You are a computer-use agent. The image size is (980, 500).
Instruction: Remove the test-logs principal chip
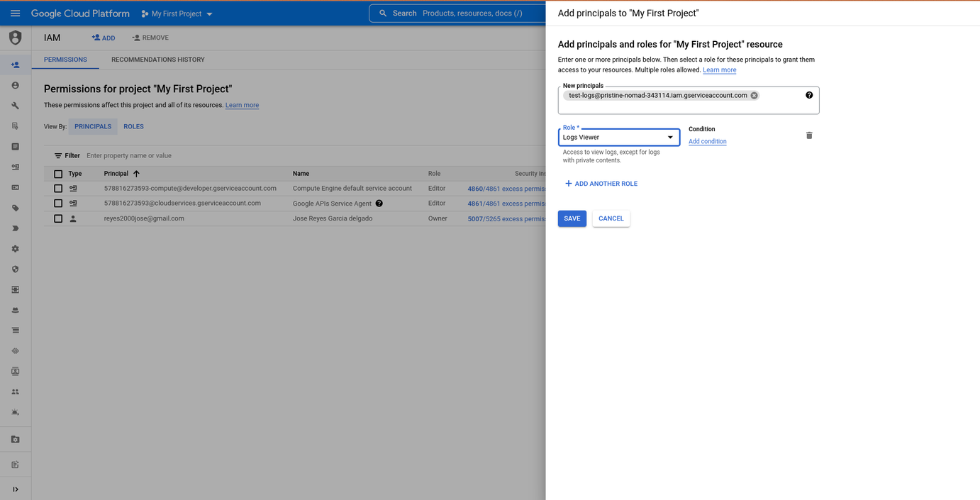click(754, 95)
